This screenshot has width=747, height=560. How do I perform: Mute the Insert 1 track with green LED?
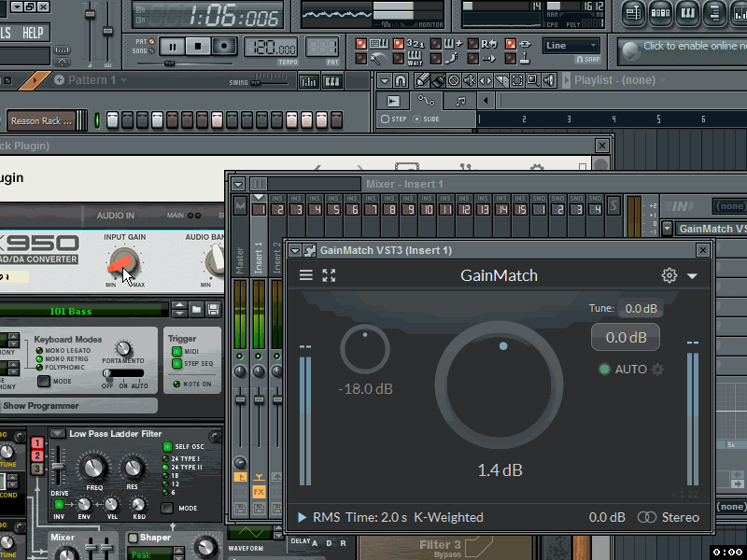click(259, 357)
